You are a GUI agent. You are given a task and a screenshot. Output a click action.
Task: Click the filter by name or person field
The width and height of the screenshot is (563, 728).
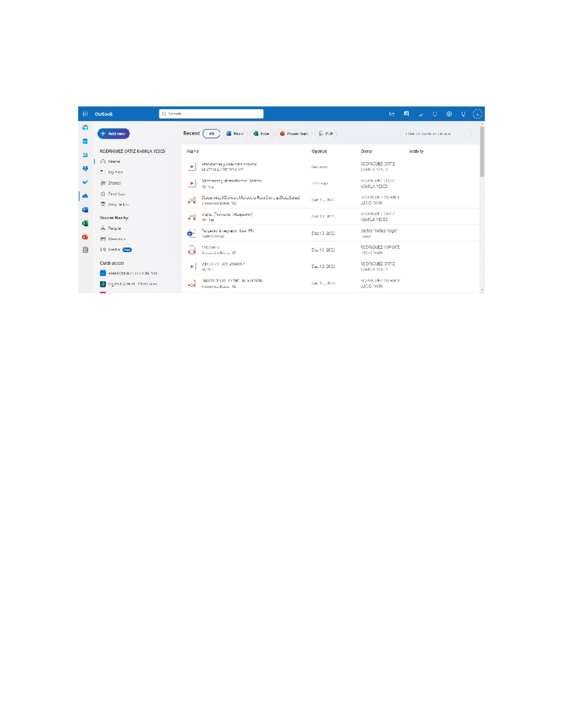(x=436, y=134)
